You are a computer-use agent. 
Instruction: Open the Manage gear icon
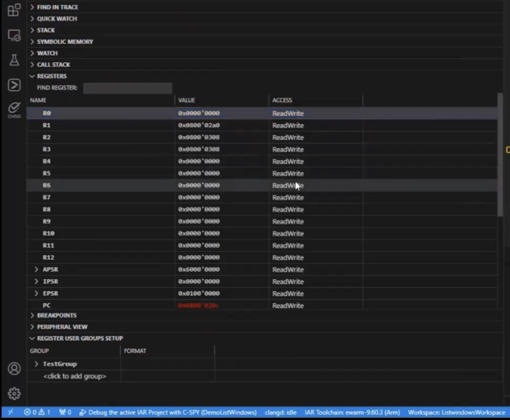click(x=14, y=393)
